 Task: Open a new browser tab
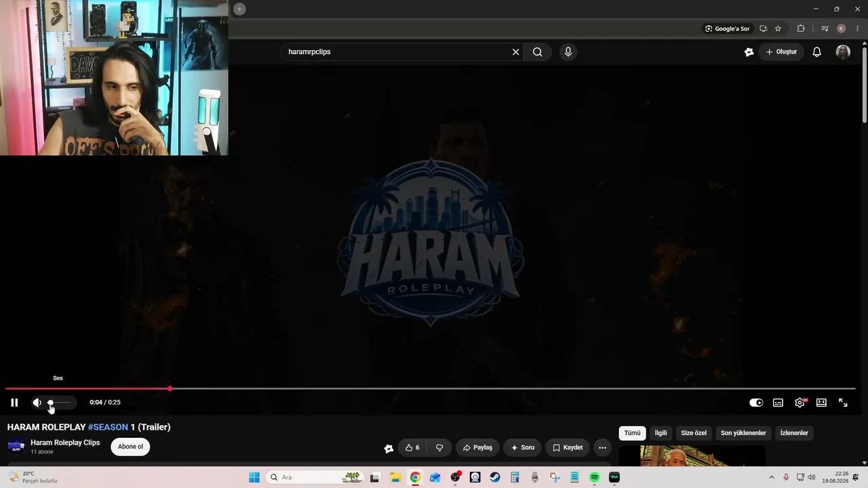(x=239, y=9)
